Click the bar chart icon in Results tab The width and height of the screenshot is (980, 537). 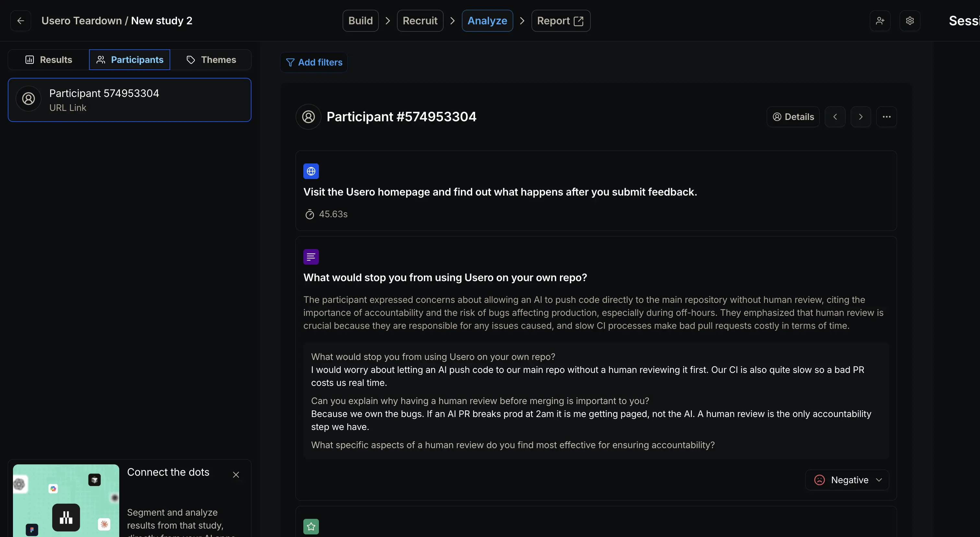tap(30, 60)
